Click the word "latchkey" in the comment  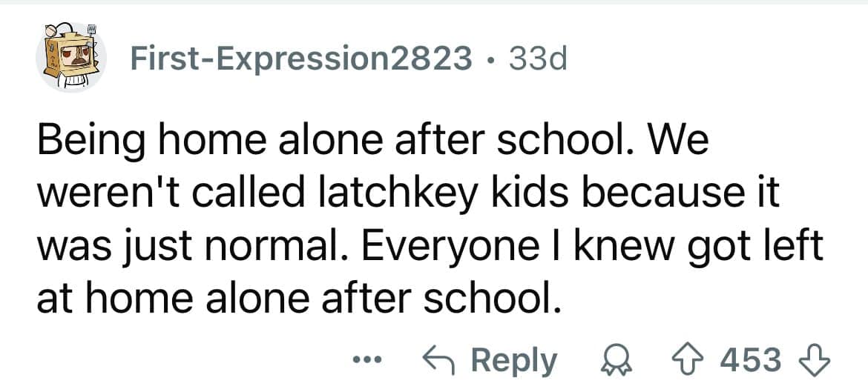coord(389,194)
